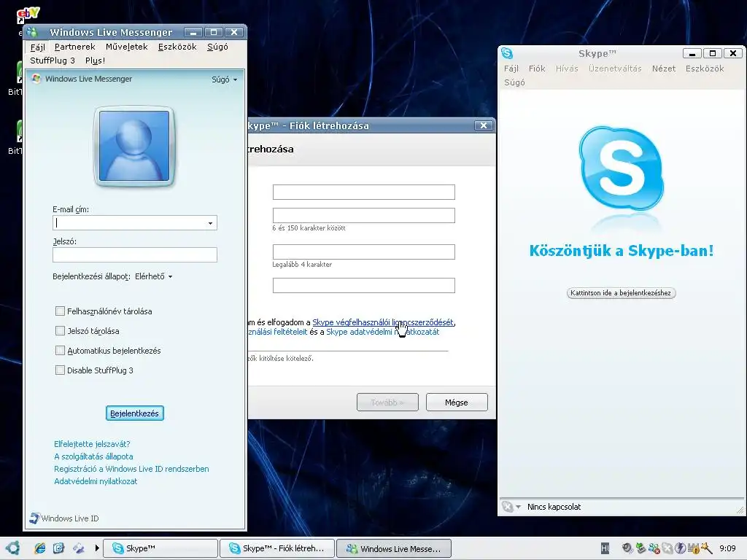Switch to Skype Fiók létrehozása taskbar button
The width and height of the screenshot is (747, 560).
pyautogui.click(x=277, y=548)
